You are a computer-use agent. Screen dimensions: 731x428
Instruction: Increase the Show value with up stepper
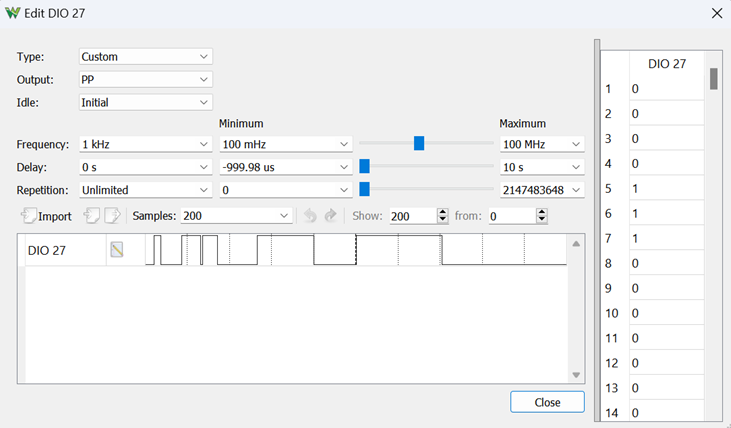(x=442, y=212)
